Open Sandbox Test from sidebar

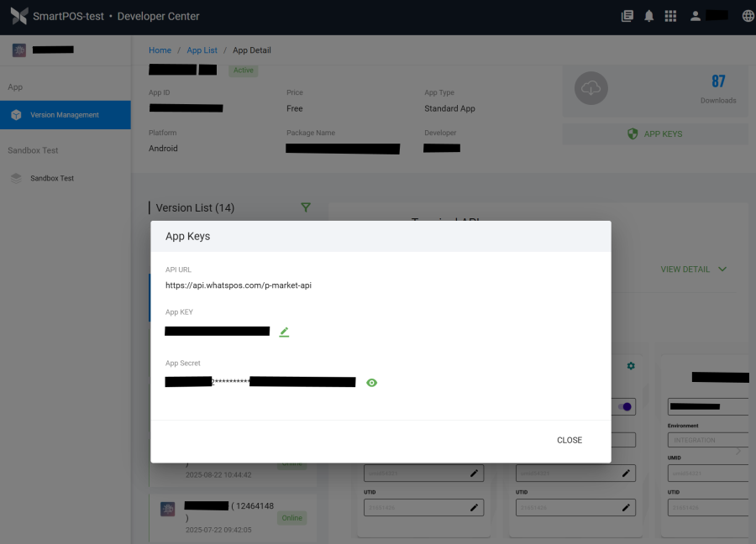[52, 179]
